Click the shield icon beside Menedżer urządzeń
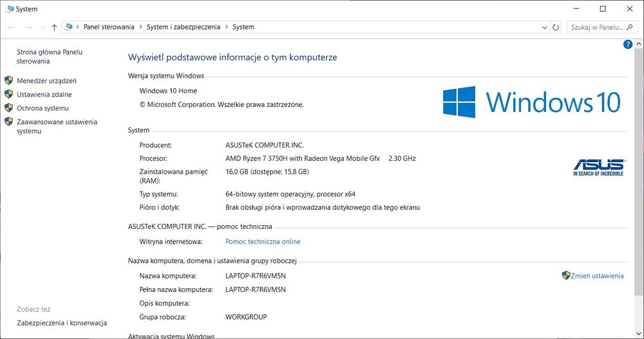644x339 pixels. click(8, 80)
